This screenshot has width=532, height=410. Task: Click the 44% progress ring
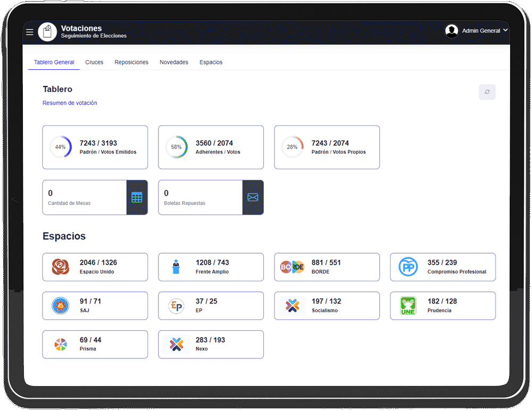(61, 147)
